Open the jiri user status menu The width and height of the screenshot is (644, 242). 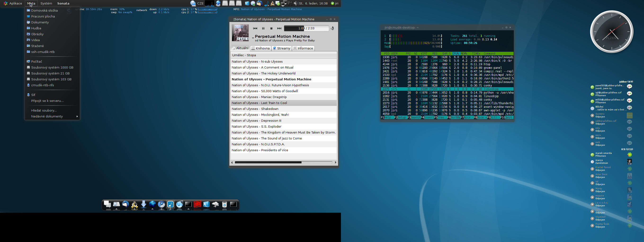(x=335, y=4)
